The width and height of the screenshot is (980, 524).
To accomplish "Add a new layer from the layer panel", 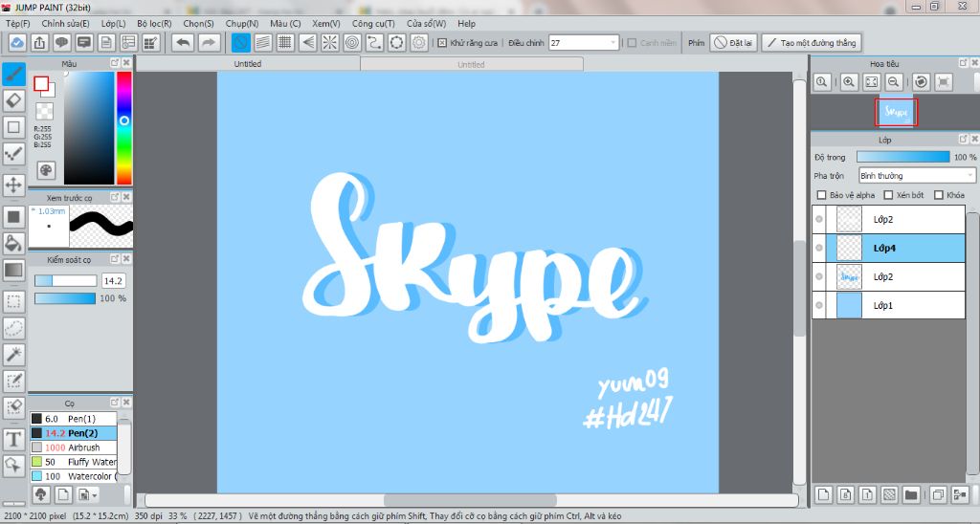I will coord(824,494).
